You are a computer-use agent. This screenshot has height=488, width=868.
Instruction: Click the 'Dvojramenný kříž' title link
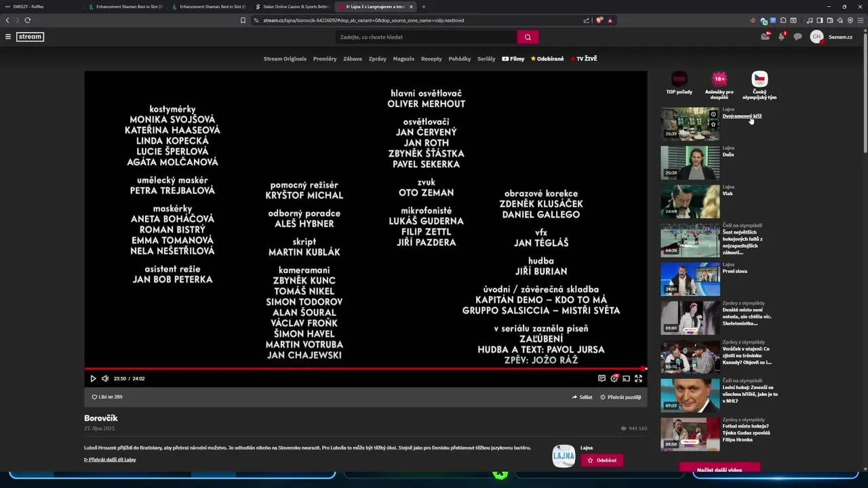click(742, 116)
